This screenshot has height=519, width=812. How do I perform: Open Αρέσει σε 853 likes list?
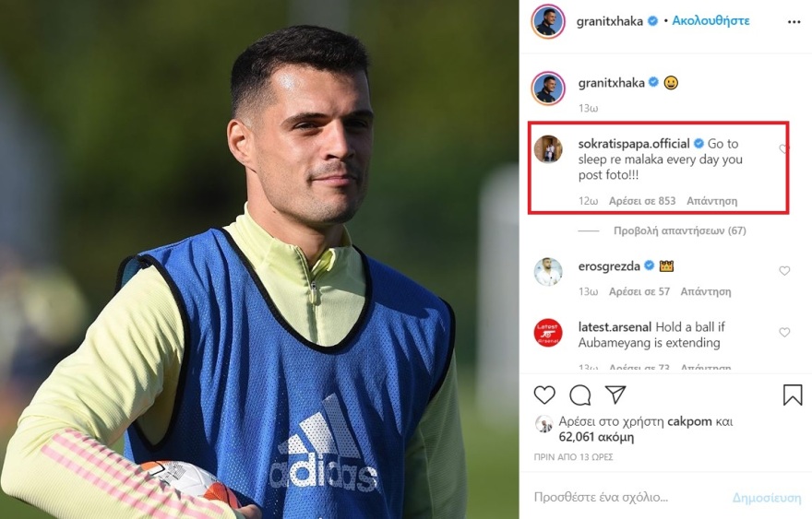point(642,201)
